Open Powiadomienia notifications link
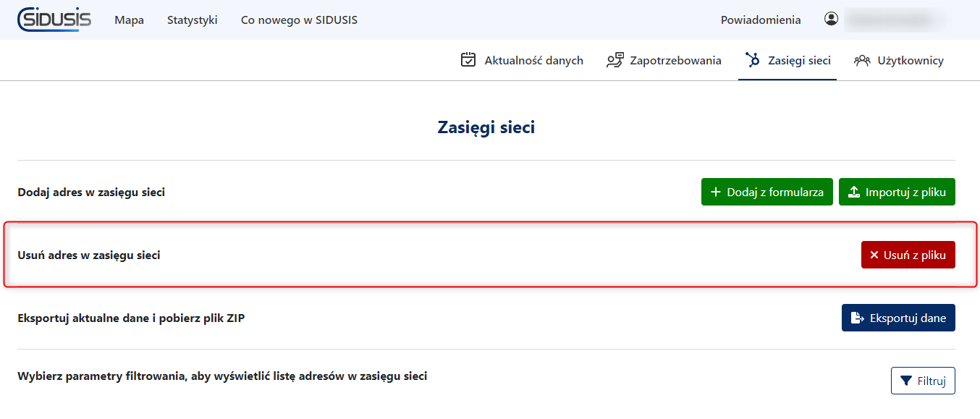This screenshot has width=980, height=419. 761,20
